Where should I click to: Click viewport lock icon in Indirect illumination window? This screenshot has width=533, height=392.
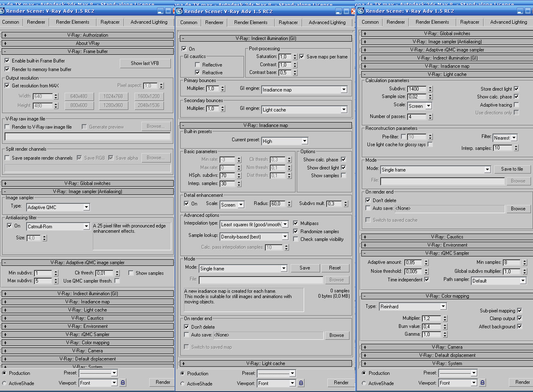click(301, 383)
